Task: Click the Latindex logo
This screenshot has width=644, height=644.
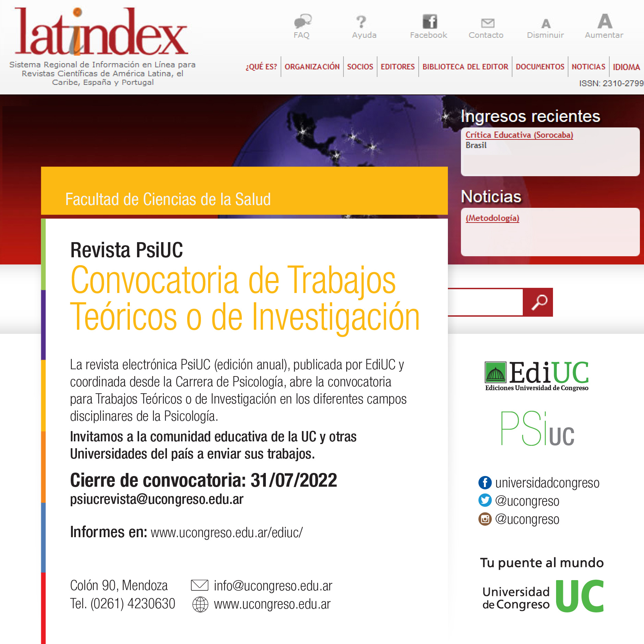Action: point(101,31)
